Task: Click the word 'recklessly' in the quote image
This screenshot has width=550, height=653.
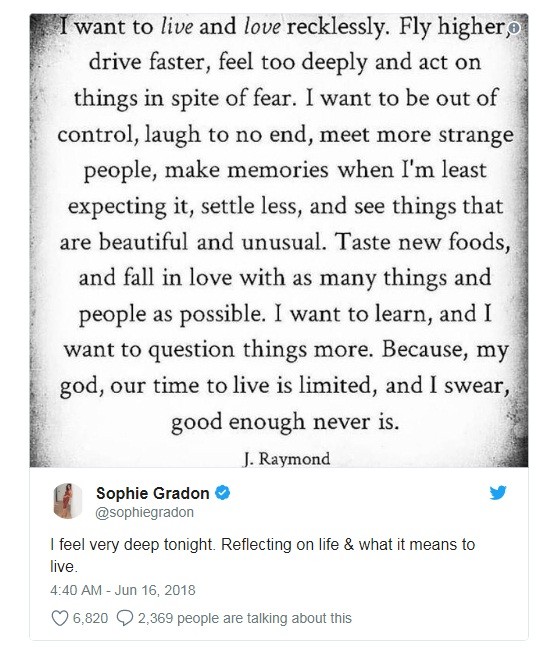Action: click(x=338, y=27)
